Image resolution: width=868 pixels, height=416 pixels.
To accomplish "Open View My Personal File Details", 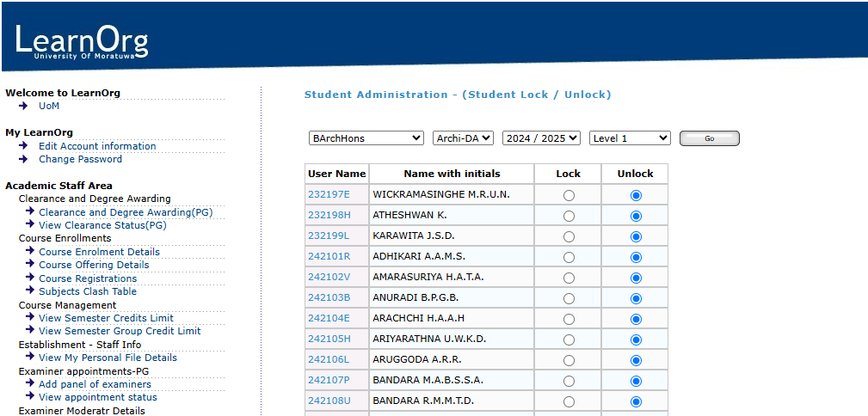I will (x=108, y=358).
